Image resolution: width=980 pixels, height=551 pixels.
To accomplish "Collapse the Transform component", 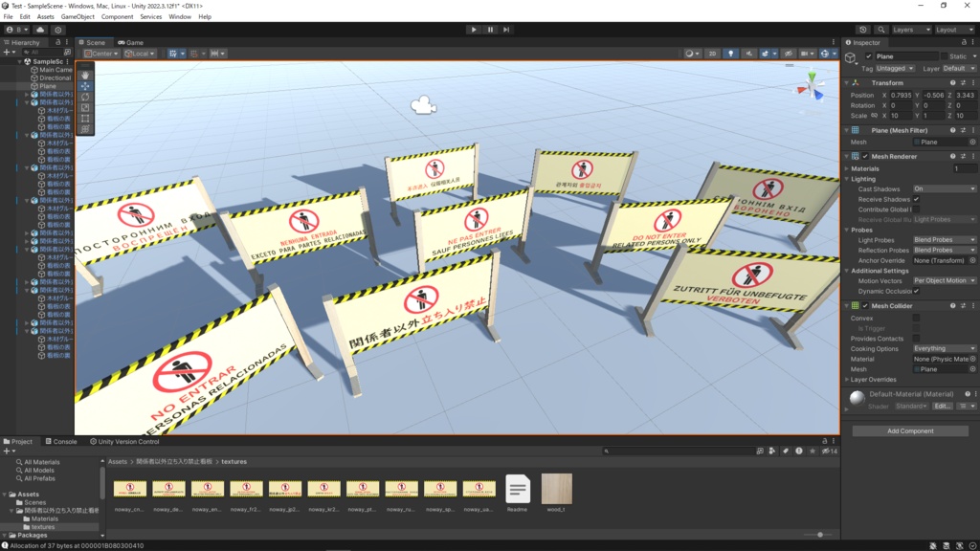I will tap(848, 83).
